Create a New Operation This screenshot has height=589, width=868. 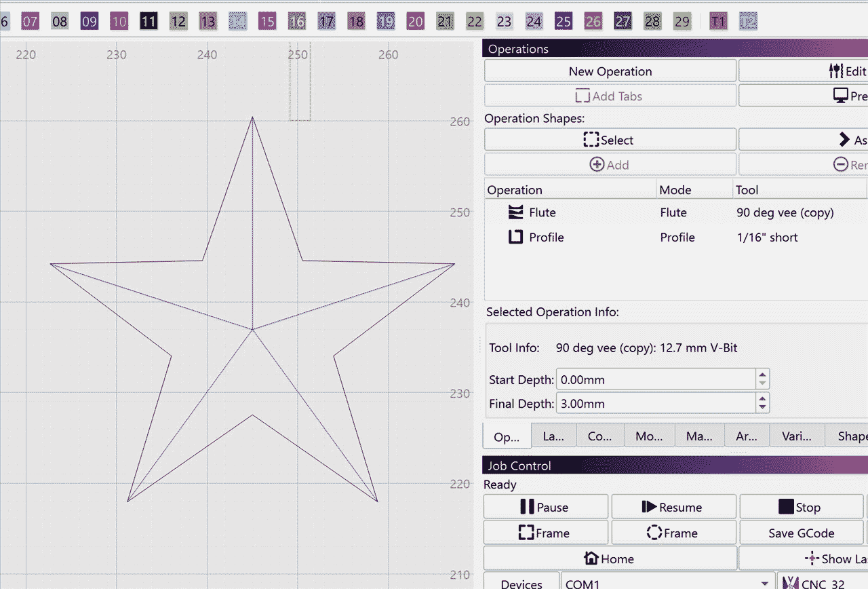point(610,71)
